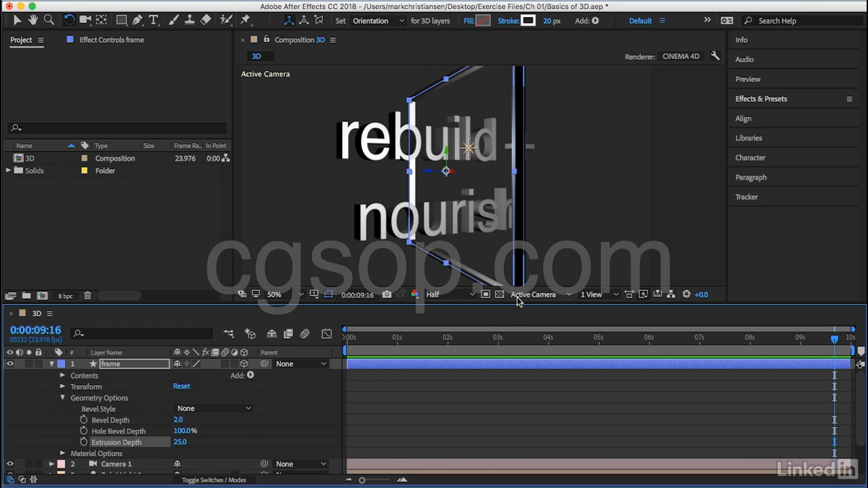Toggle Extrusion Depth stopwatch
Image resolution: width=868 pixels, height=488 pixels.
[x=84, y=442]
